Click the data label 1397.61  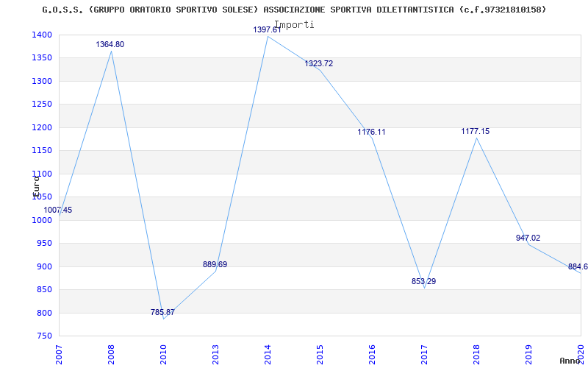(267, 29)
